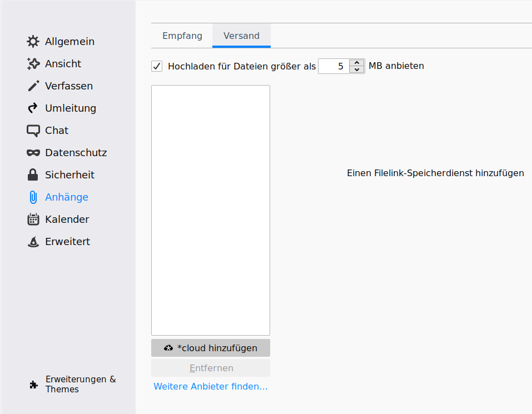Switch to the Empfang tab

182,36
